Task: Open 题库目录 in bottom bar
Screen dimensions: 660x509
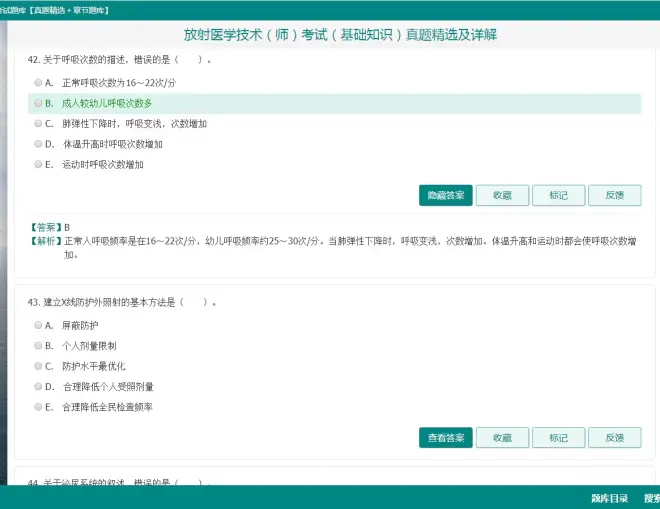Action: [609, 497]
